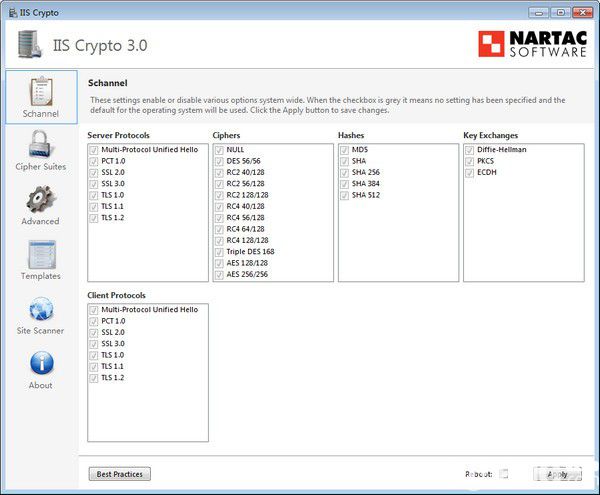Toggle the RC4 40/128 cipher checkbox
The width and height of the screenshot is (600, 495).
219,207
